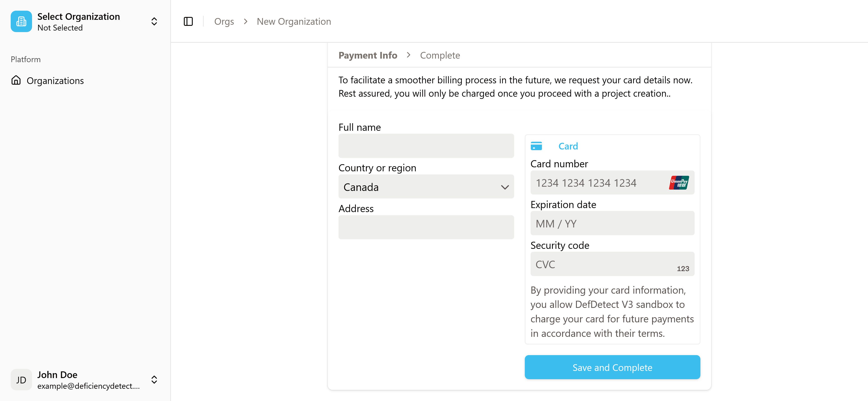
Task: Select the Payment Info step
Action: coord(368,55)
